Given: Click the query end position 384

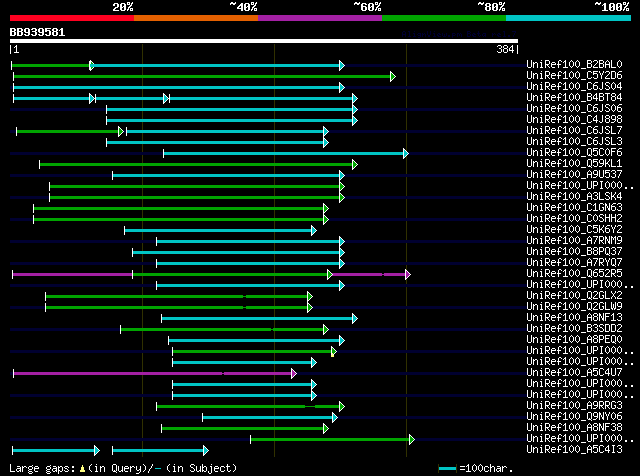Looking at the screenshot, I should [x=505, y=49].
